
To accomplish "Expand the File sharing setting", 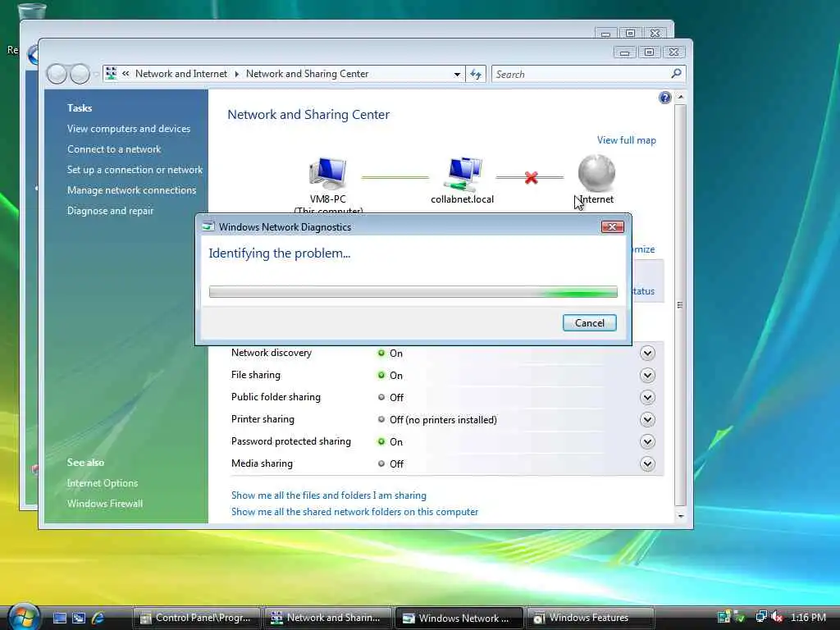I will click(x=647, y=375).
